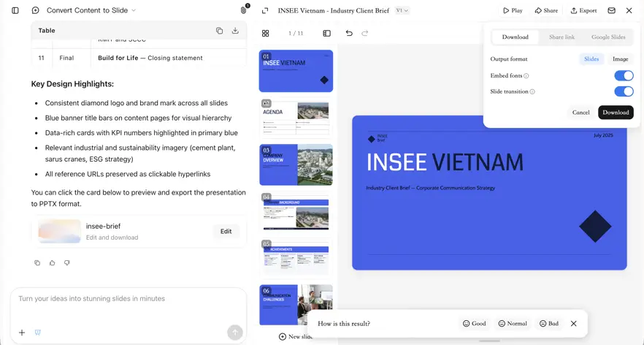Click the INSEE VIETNAM title on the slide
Screen dimensions: 644x345
click(x=445, y=162)
